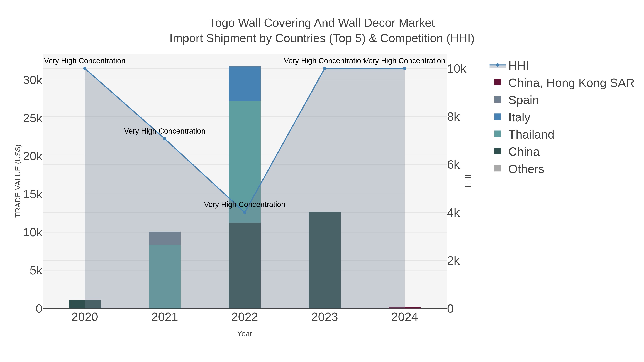Click the Spain segment of 2021 bar

[x=165, y=238]
